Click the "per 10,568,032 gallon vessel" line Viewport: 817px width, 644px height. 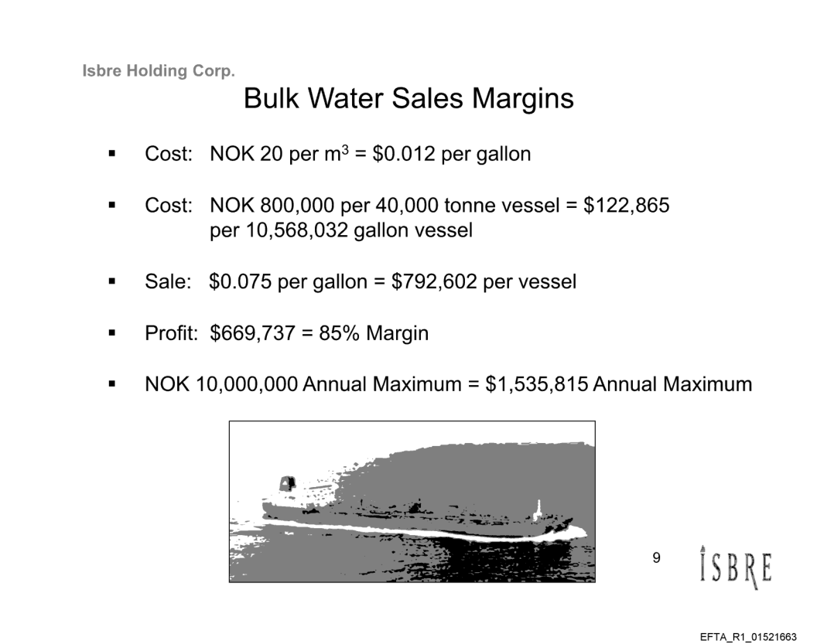coord(341,231)
